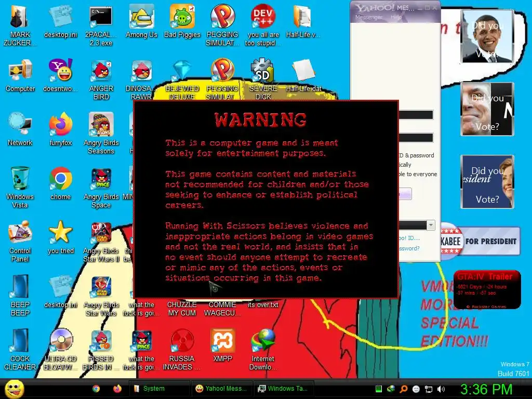Open the Network desktop icon

(x=20, y=129)
